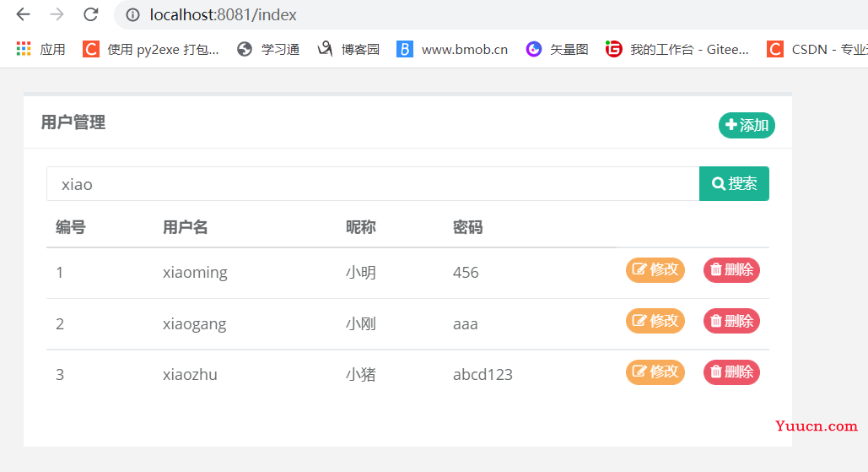Click the 编号 column header
Screen dimensions: 868x472
click(x=71, y=227)
